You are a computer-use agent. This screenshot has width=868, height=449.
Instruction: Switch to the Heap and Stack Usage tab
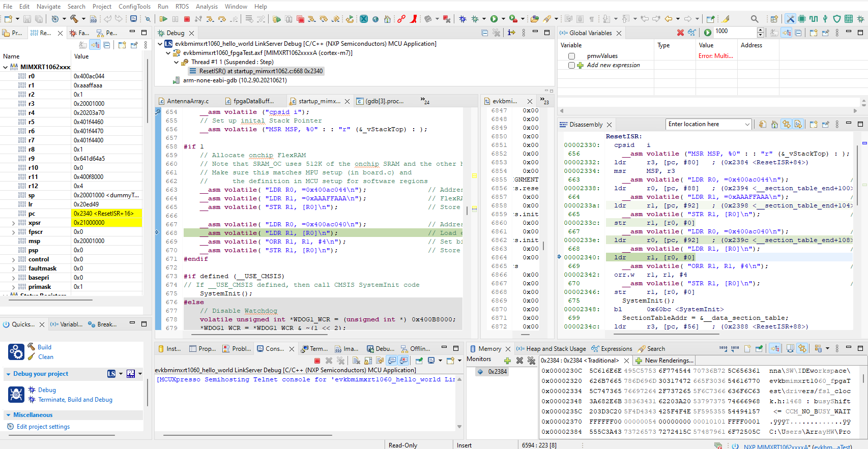(556, 349)
